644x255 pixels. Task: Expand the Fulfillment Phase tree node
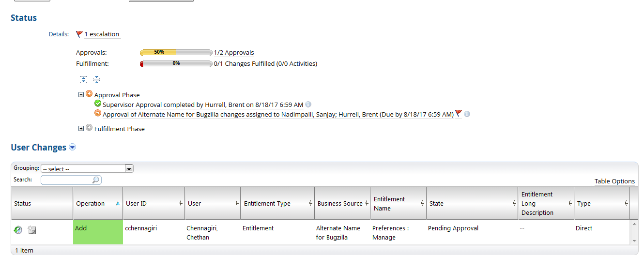(x=81, y=129)
